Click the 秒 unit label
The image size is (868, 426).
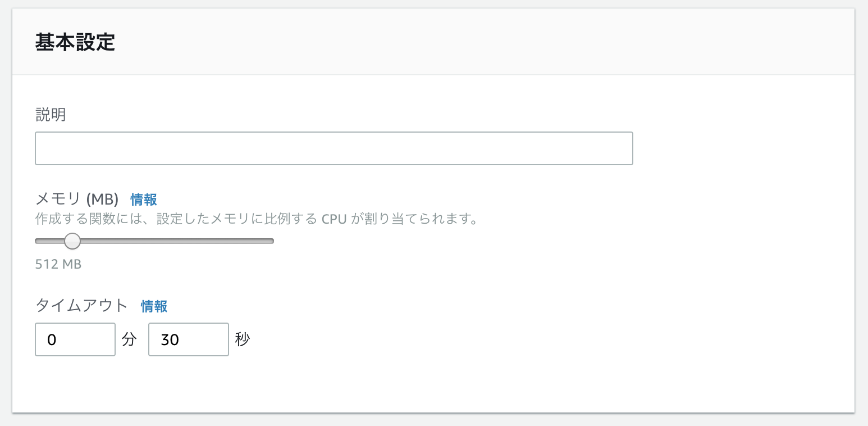coord(243,339)
